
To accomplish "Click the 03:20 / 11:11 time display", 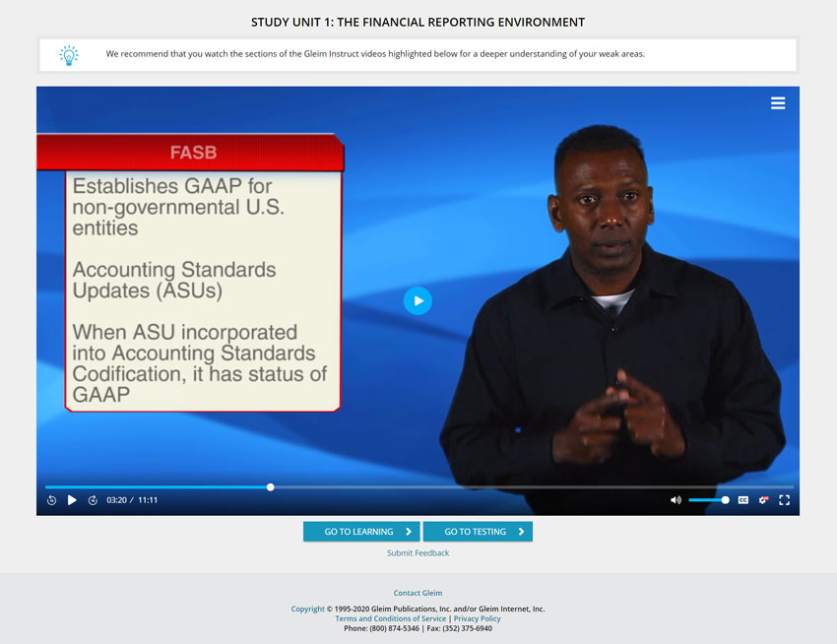I will pyautogui.click(x=132, y=500).
